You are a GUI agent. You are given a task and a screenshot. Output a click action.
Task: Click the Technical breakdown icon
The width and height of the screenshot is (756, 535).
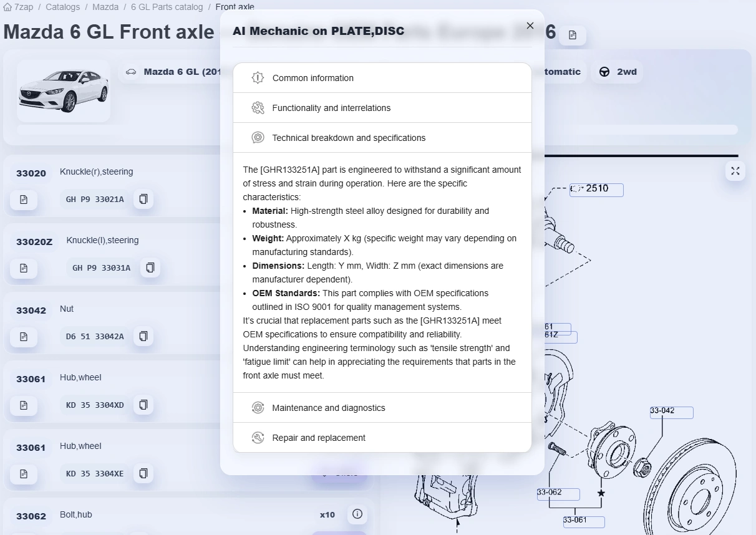pos(258,138)
